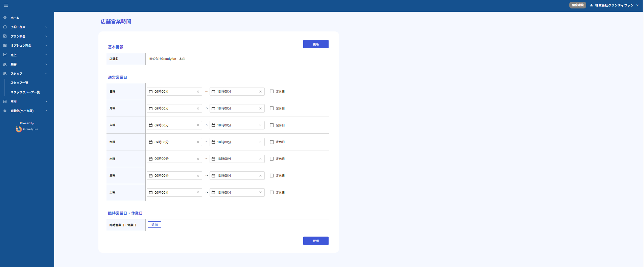Check the 定休日 checkbox for 日曜

click(271, 92)
